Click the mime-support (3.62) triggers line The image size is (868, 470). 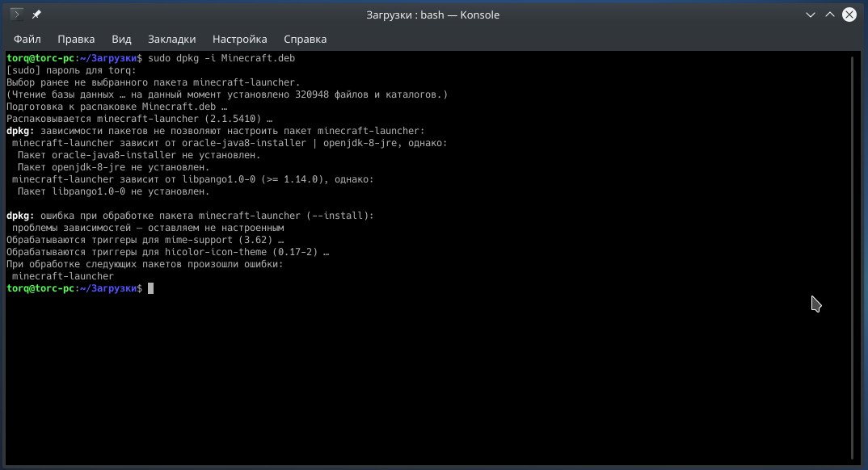click(145, 240)
